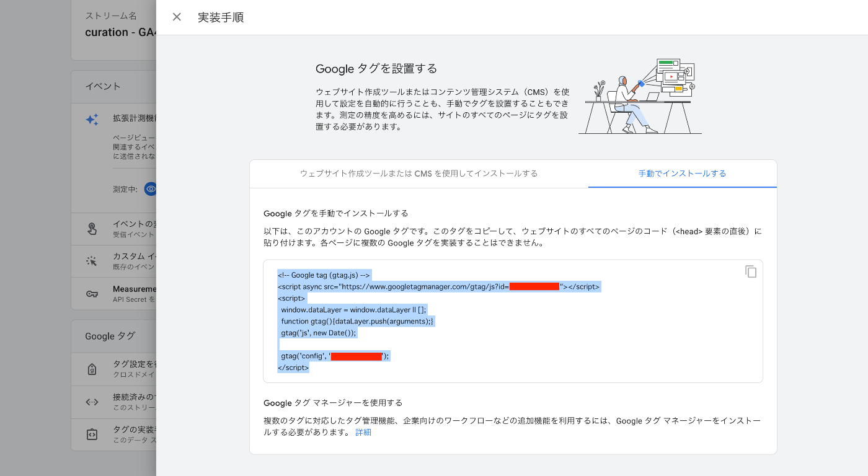Click the イベント section heading
The width and height of the screenshot is (868, 476).
pos(103,86)
